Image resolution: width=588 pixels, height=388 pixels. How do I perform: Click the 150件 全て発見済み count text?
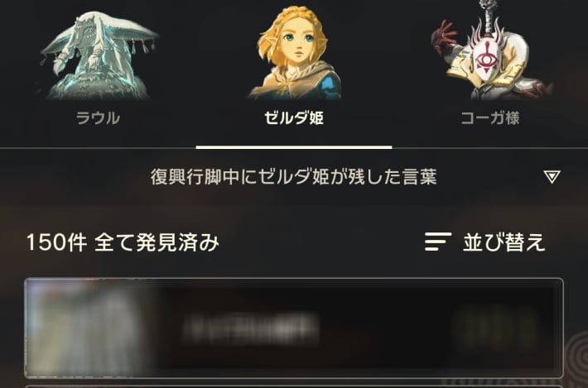click(123, 242)
